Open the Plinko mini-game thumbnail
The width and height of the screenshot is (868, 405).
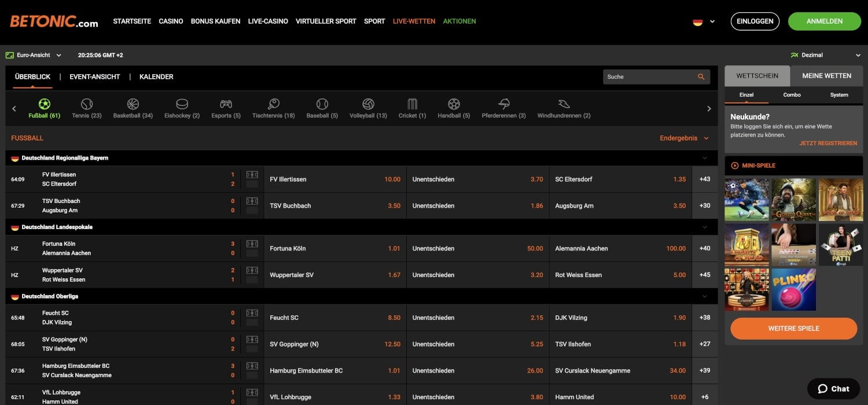(793, 289)
